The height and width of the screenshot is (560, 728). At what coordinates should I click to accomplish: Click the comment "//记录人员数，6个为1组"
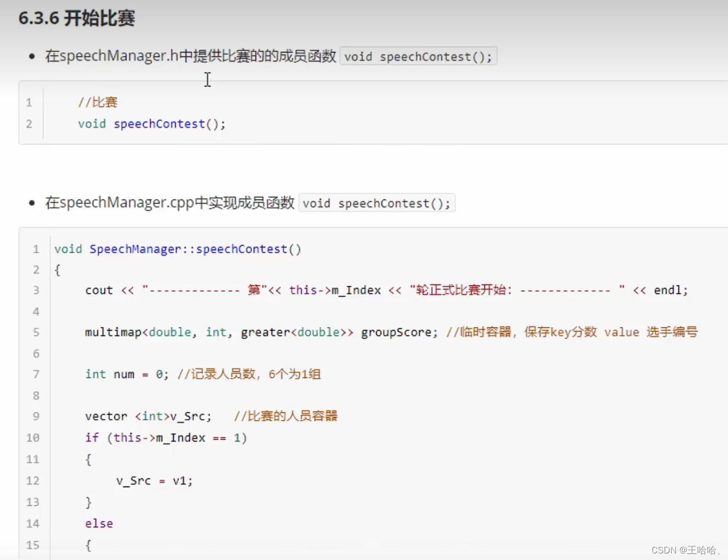pos(249,374)
